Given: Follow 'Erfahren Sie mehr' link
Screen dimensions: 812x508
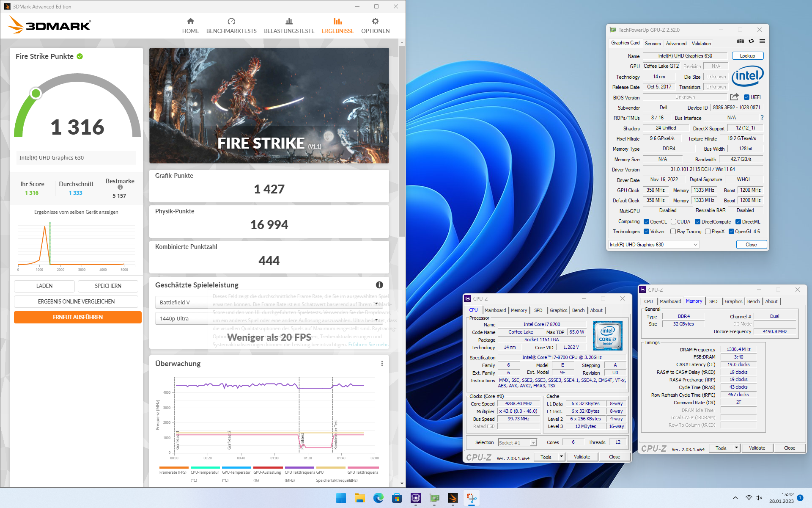Looking at the screenshot, I should coord(368,345).
